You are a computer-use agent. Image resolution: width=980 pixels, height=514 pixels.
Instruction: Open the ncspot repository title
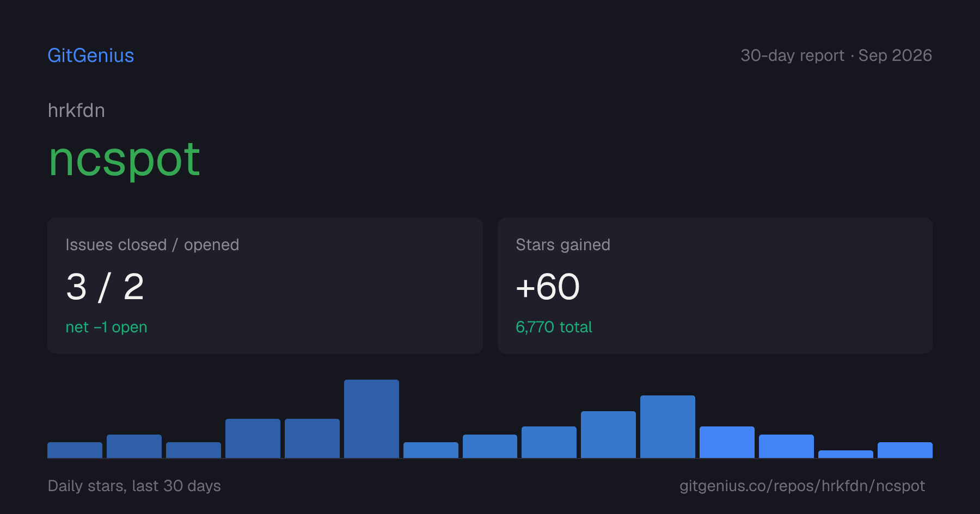click(x=125, y=160)
